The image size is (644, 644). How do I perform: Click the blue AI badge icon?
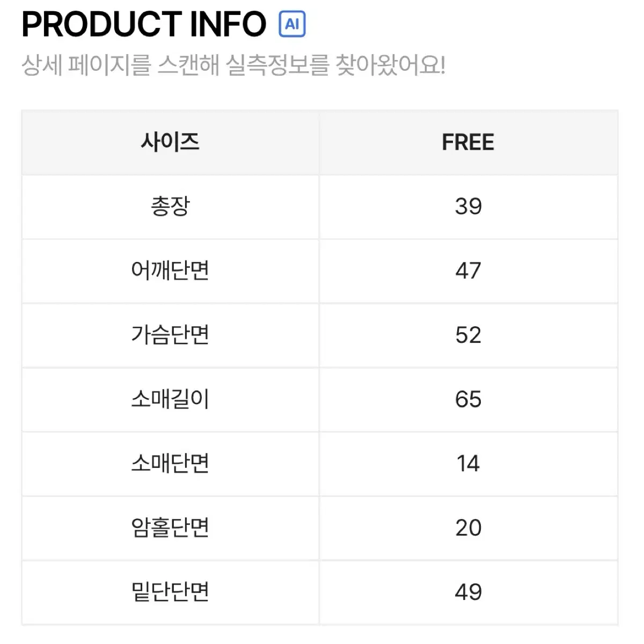coord(292,24)
